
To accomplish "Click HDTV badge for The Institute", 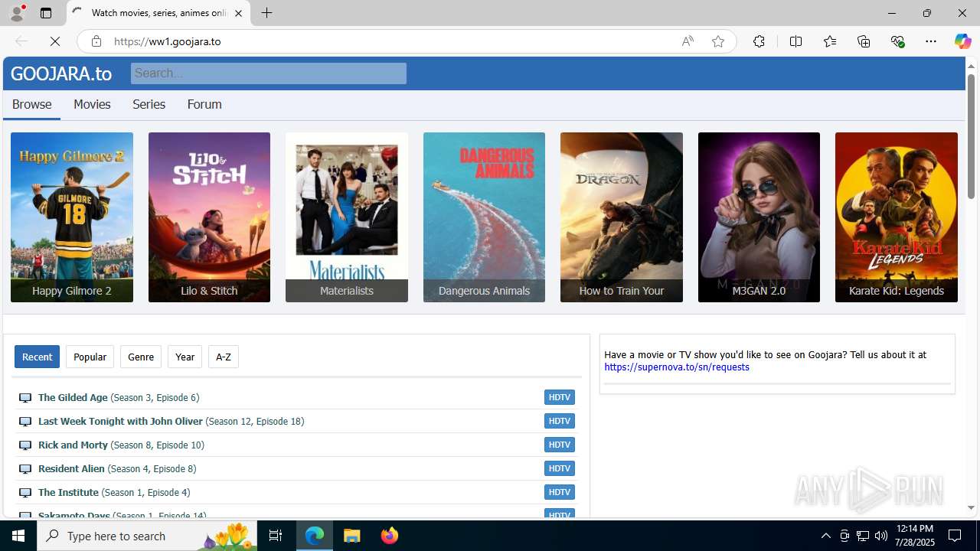I will [560, 492].
